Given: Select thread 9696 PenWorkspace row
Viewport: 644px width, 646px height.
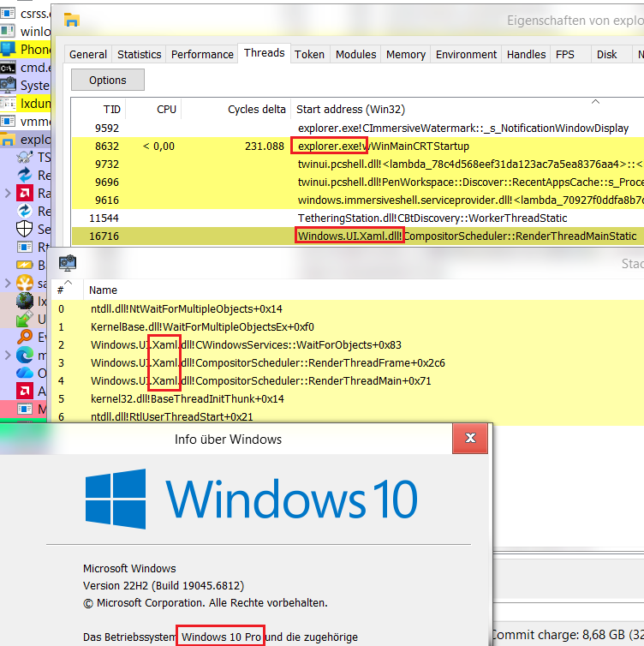Looking at the screenshot, I should click(x=358, y=182).
